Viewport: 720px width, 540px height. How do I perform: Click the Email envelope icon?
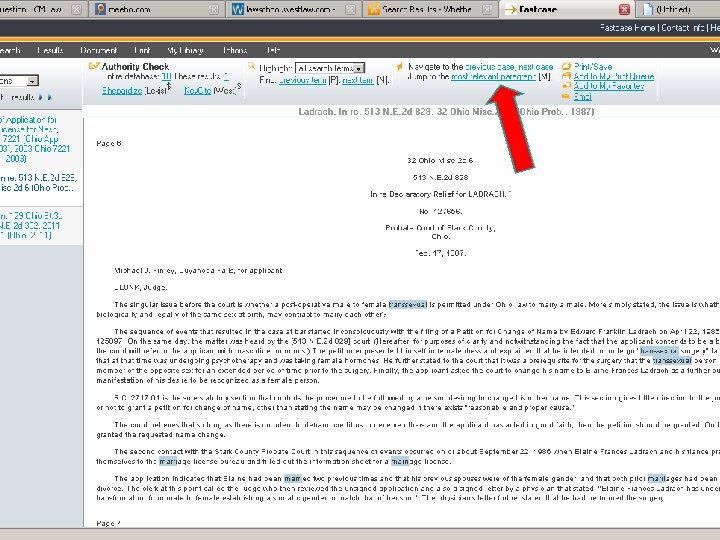click(x=567, y=96)
